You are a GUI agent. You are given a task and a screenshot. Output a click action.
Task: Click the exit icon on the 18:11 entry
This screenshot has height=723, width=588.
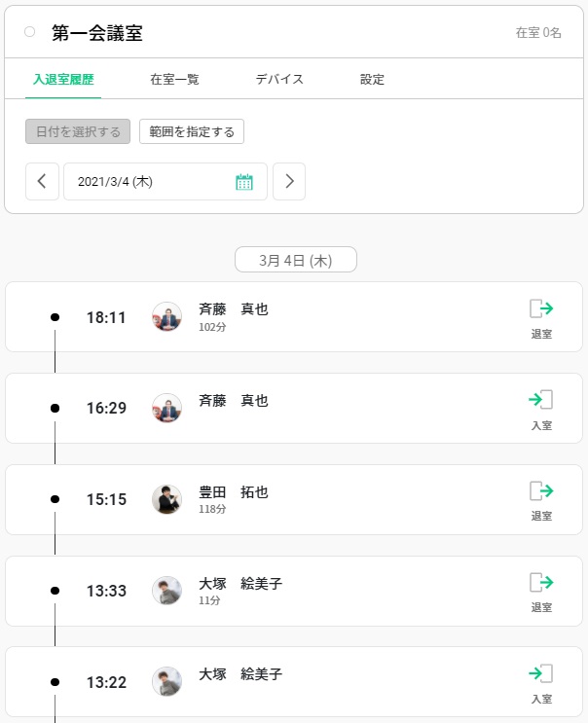click(541, 309)
